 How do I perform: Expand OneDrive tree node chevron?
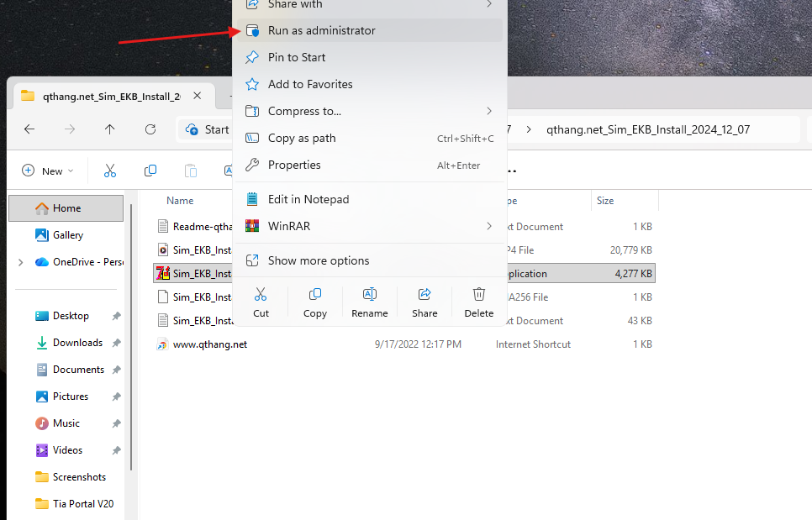tap(20, 262)
